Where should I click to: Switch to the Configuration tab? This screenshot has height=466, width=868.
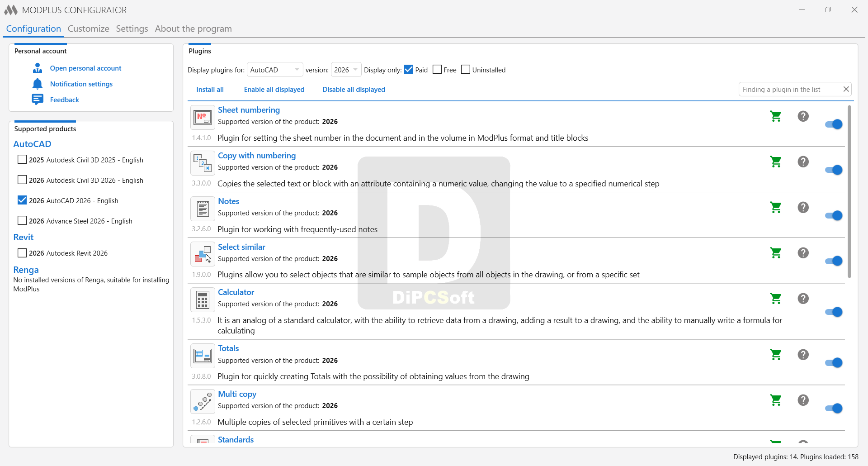tap(33, 29)
